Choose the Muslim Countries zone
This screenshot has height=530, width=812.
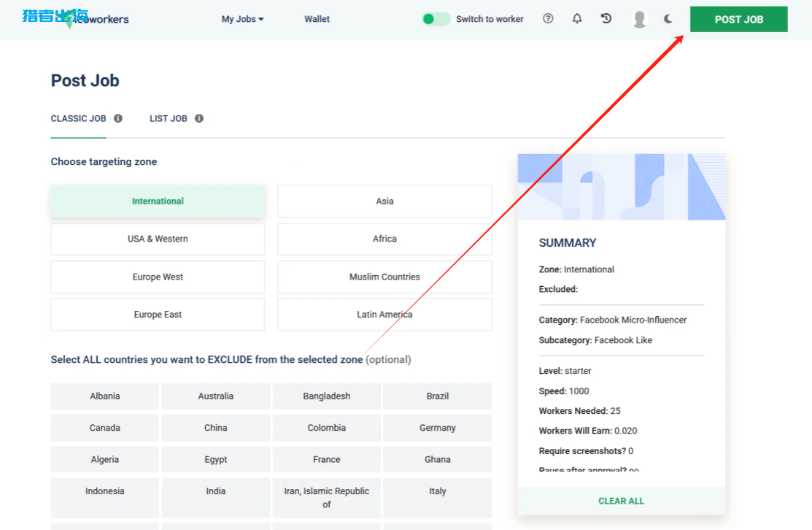coord(384,277)
